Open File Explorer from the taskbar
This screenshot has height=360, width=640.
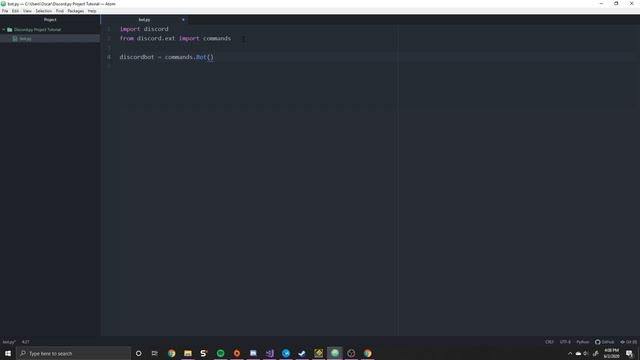click(188, 353)
